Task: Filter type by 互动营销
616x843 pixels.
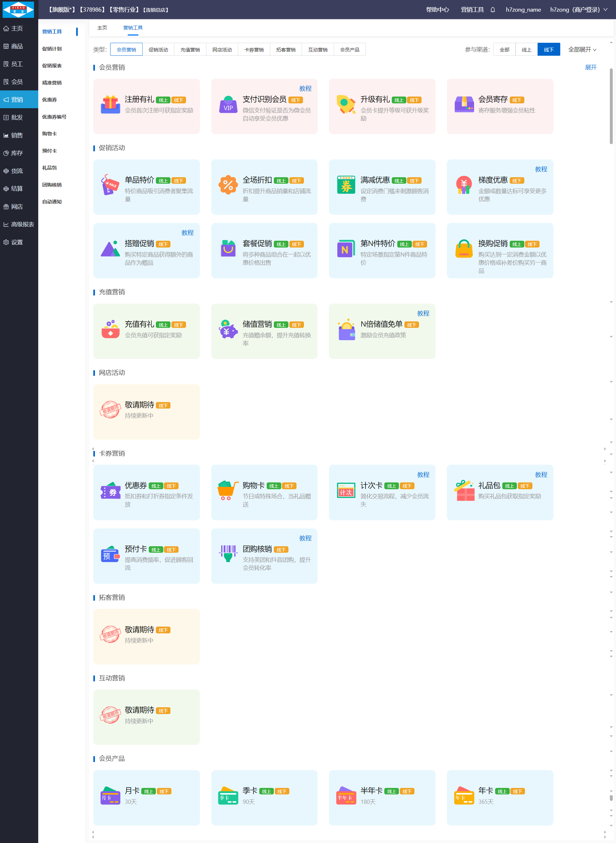Action: [318, 50]
